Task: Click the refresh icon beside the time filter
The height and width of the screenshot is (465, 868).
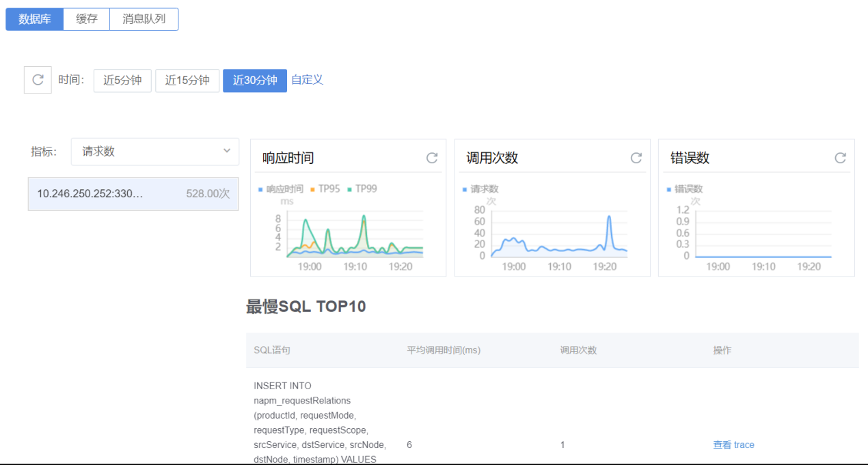Action: coord(38,80)
